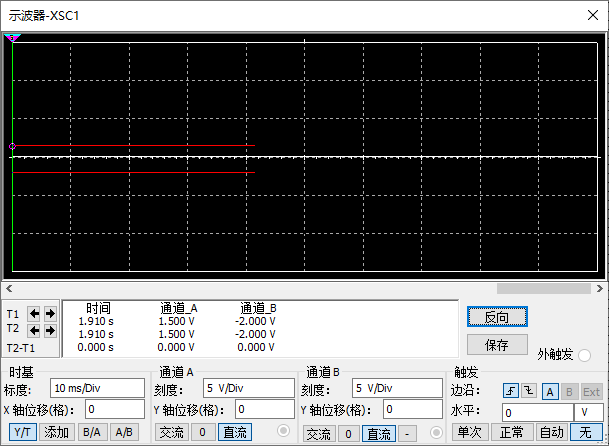The height and width of the screenshot is (446, 609).
Task: Select B/A display mode
Action: (92, 432)
